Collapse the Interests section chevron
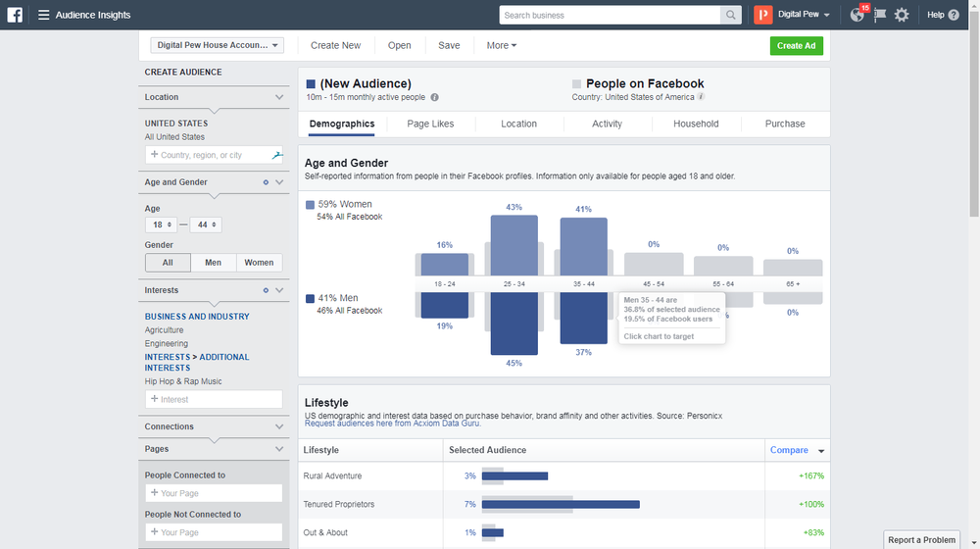This screenshot has height=549, width=980. [279, 290]
